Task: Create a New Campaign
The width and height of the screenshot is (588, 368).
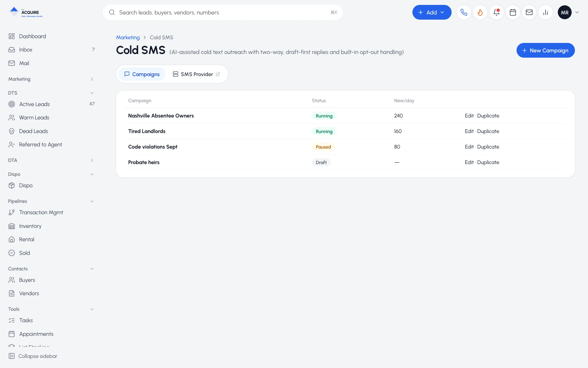Action: click(x=546, y=50)
